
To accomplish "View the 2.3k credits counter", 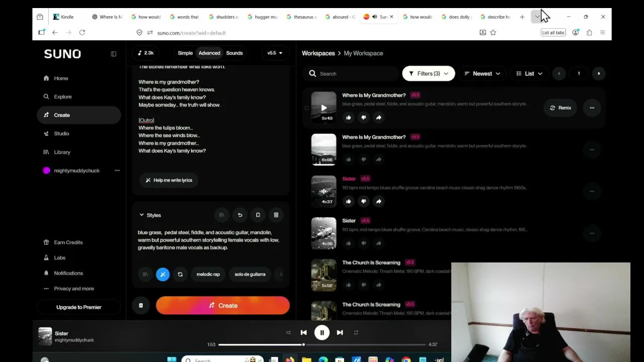I will click(145, 53).
